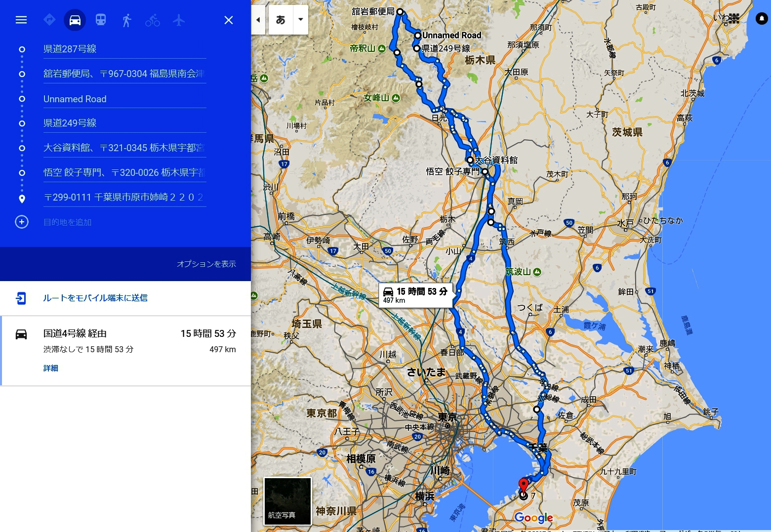Click the 水戸 city label on the map
This screenshot has width=771, height=532.
click(x=625, y=223)
